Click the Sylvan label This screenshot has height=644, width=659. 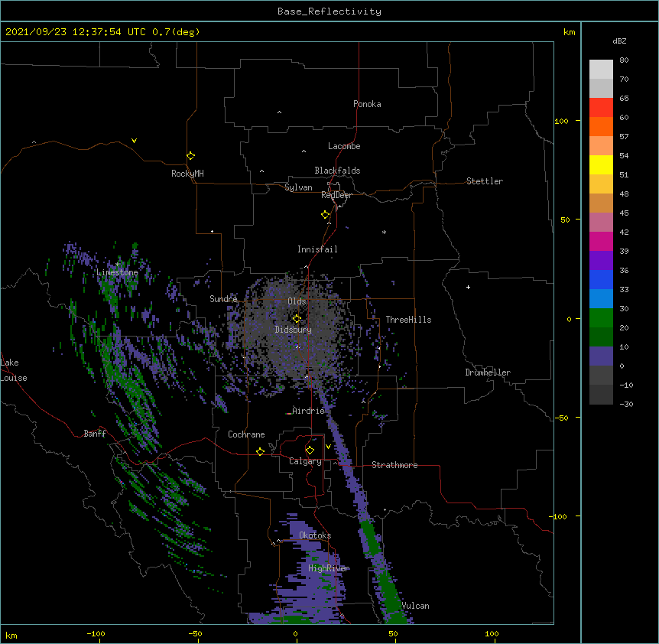[x=298, y=187]
